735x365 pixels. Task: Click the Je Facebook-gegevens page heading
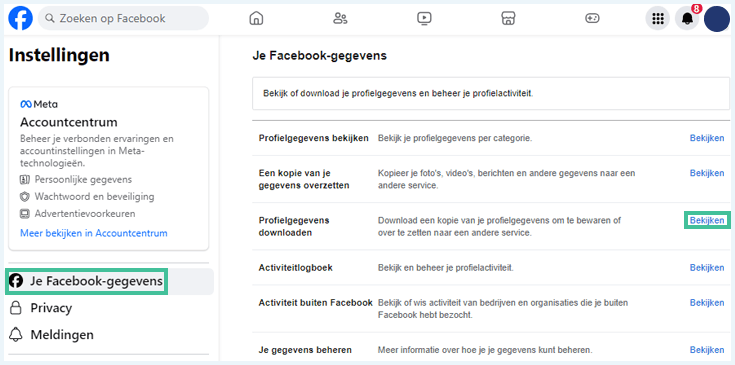[320, 56]
